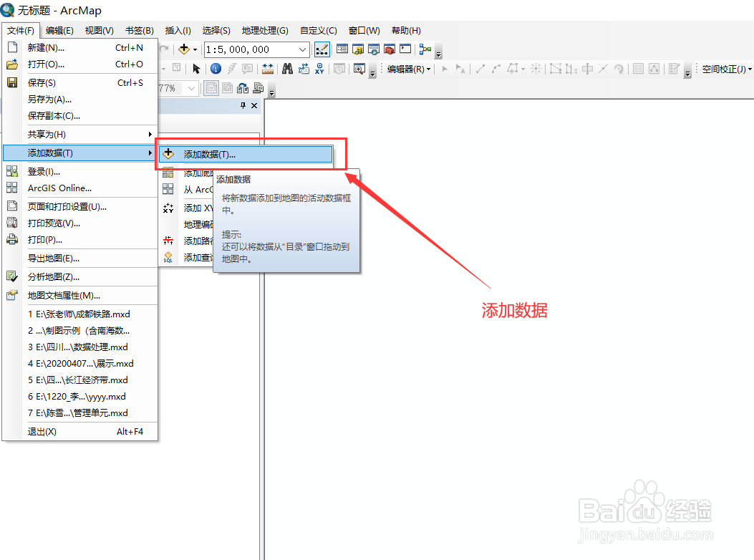Open the ModelBuilder window icon
The image size is (754, 560).
(425, 49)
